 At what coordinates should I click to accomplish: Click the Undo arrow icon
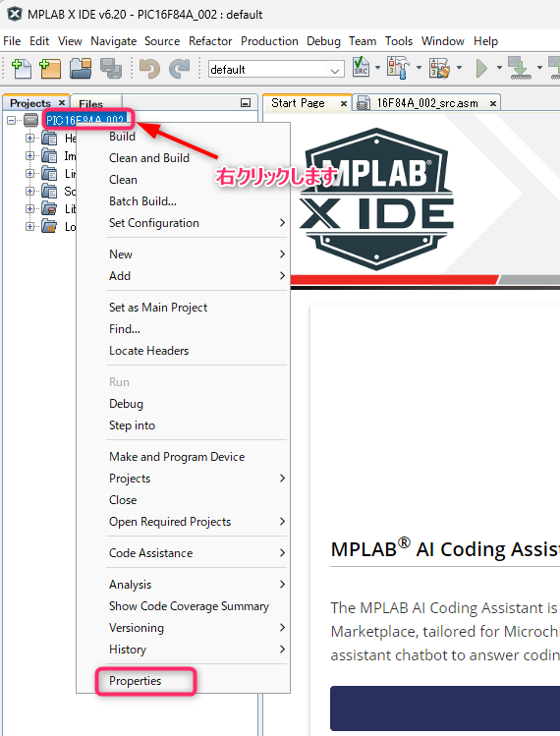click(x=149, y=69)
